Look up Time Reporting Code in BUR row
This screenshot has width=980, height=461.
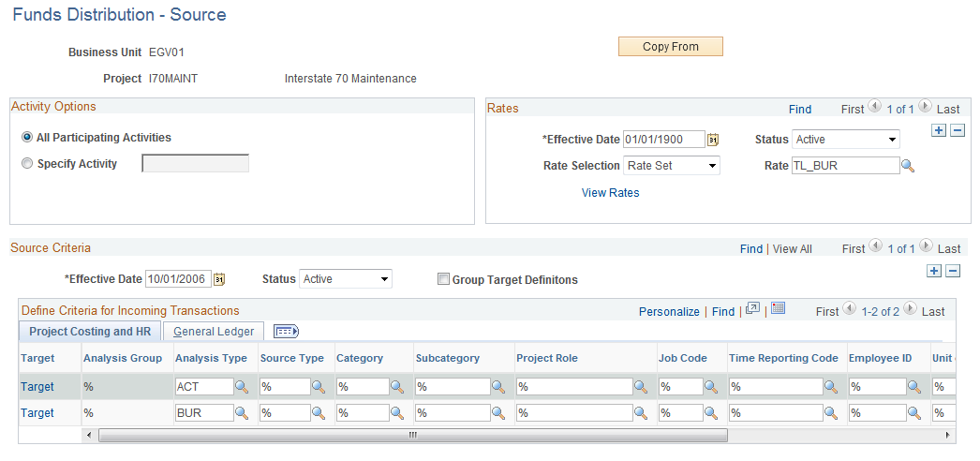831,413
